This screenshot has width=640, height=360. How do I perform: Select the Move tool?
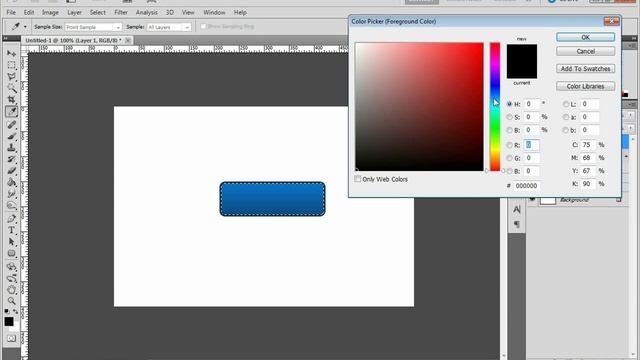click(x=11, y=53)
